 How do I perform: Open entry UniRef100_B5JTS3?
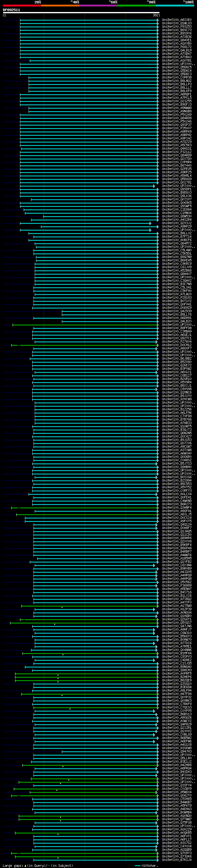(x=177, y=464)
